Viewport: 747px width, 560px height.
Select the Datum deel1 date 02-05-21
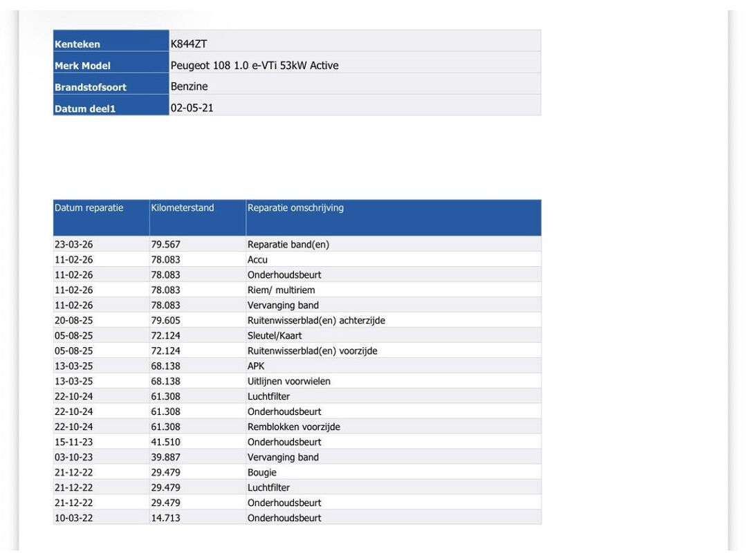point(192,108)
